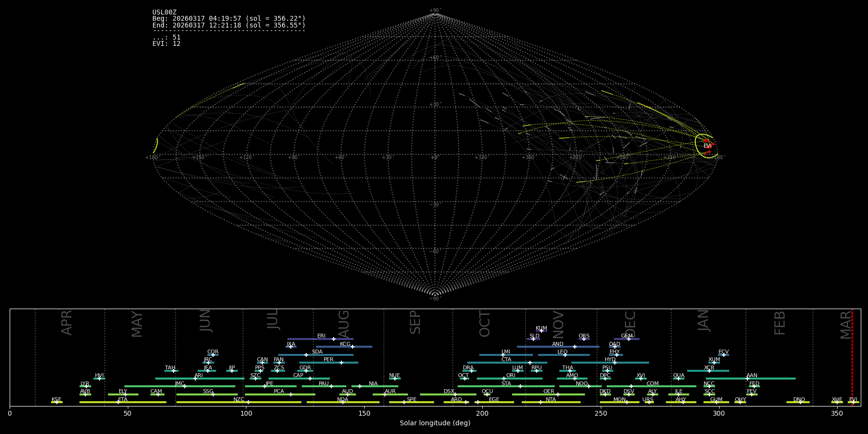Image resolution: width=868 pixels, height=434 pixels.
Task: Click the ORI shower label
Action: 511,375
